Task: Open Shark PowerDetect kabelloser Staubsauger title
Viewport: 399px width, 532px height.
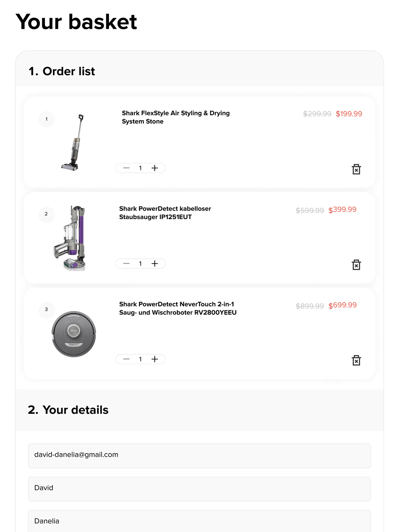Action: [165, 213]
